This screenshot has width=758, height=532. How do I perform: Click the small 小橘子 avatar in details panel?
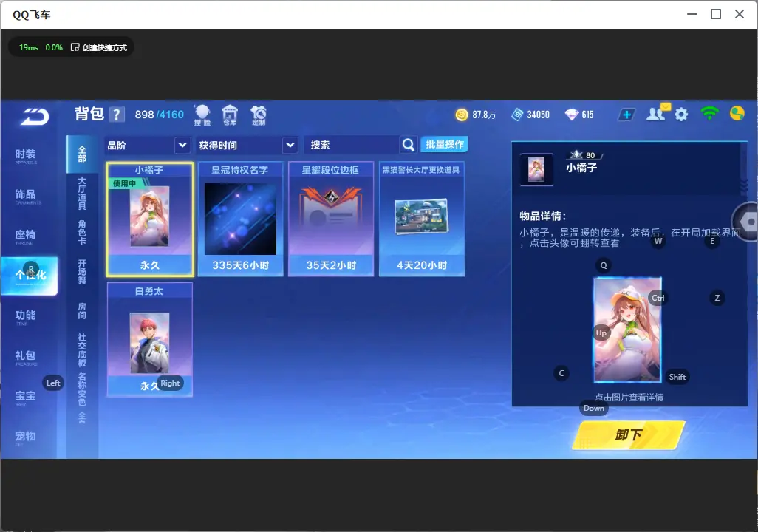click(x=536, y=170)
